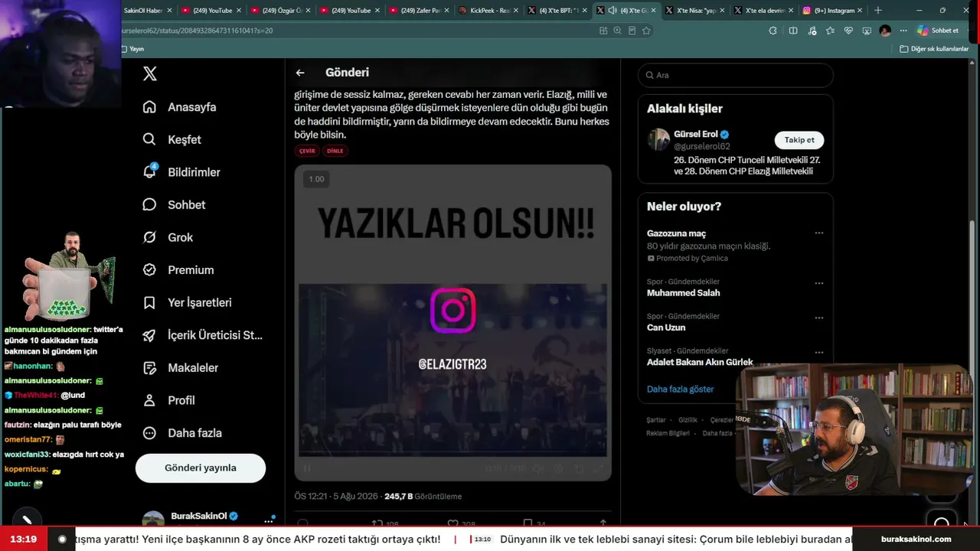Like the post with the heart icon
The width and height of the screenshot is (980, 551).
452,523
